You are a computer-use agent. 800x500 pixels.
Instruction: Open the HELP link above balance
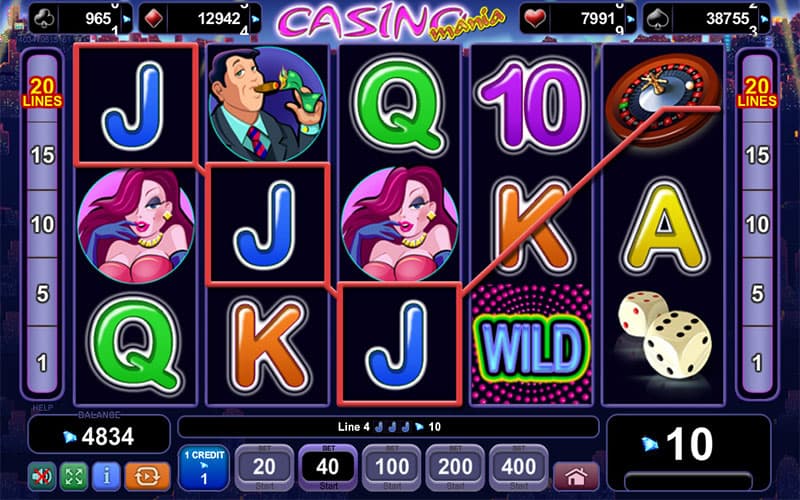42,408
